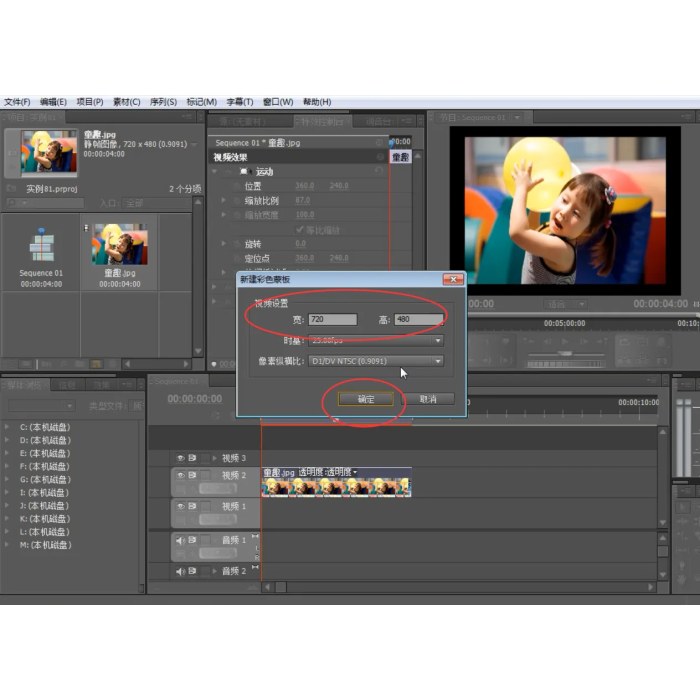The height and width of the screenshot is (700, 700).
Task: Click the 旋转 value 0.0
Action: 300,244
